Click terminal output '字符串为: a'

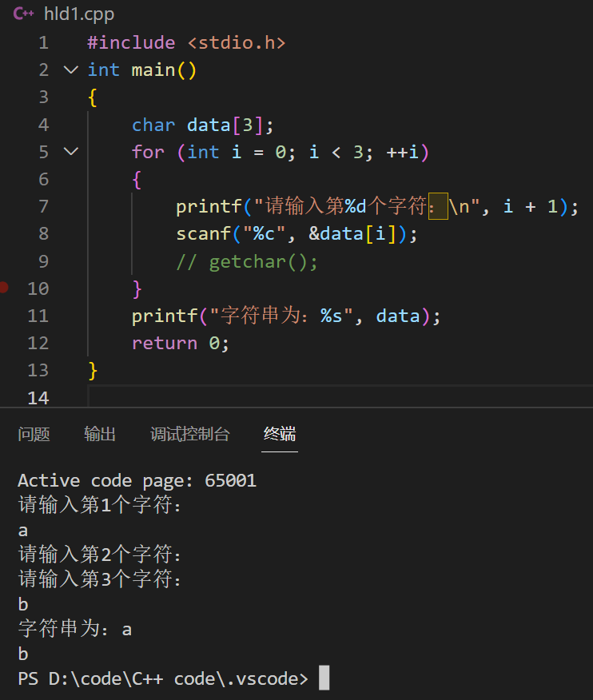click(75, 629)
